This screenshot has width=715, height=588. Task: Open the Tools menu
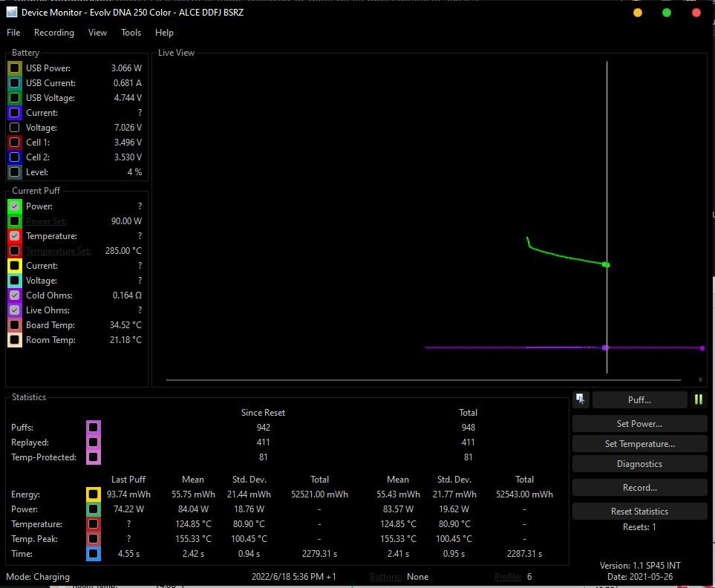click(x=131, y=33)
